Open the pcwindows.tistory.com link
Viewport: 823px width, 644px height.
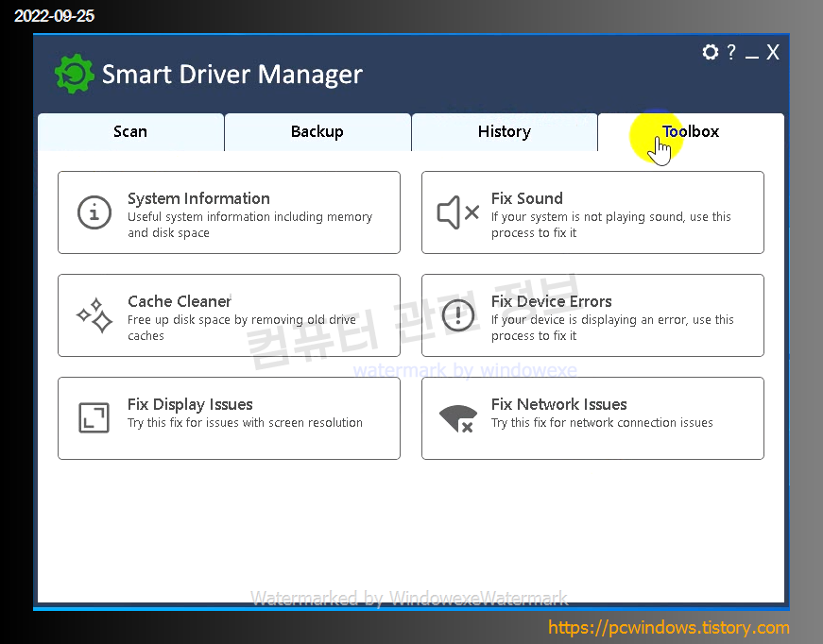tap(669, 628)
